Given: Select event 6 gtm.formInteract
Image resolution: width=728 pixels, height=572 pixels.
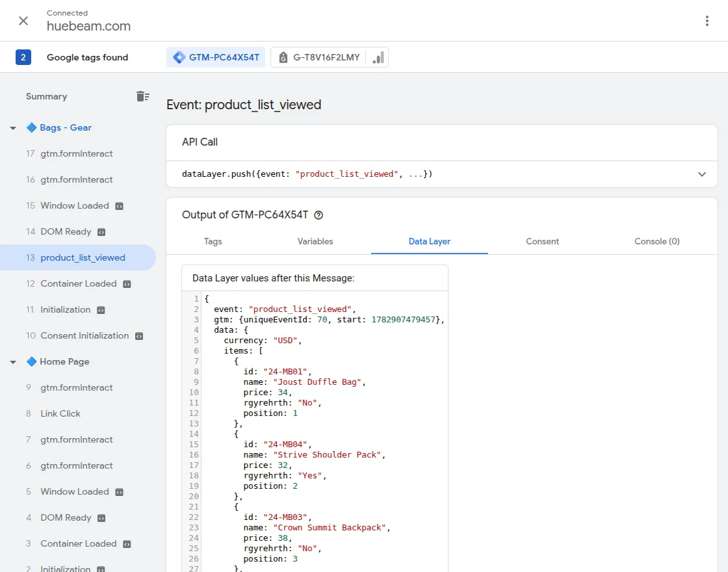Looking at the screenshot, I should (x=78, y=465).
